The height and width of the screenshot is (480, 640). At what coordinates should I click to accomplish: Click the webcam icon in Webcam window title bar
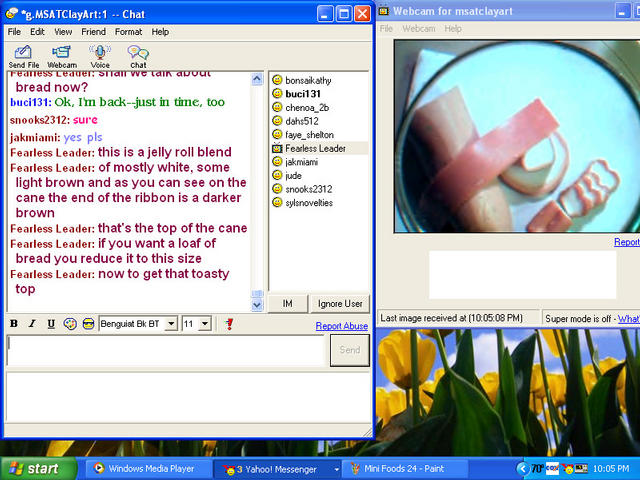pos(384,11)
